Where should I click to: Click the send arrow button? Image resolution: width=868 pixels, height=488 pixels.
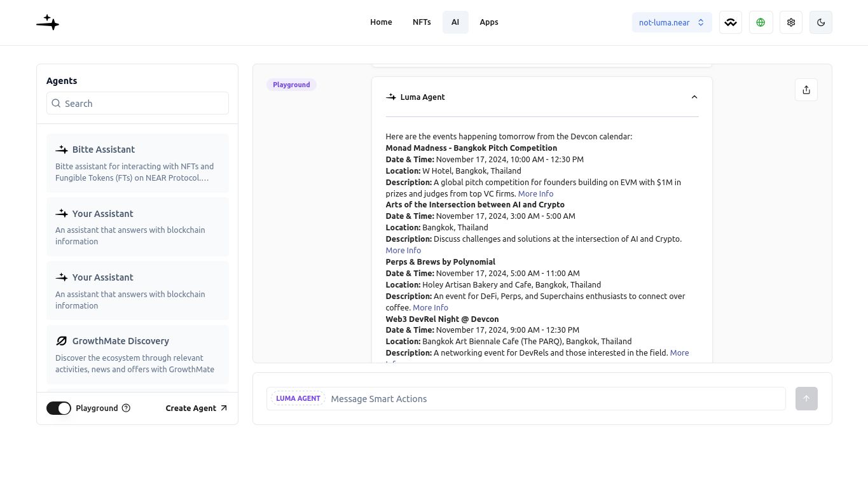[x=806, y=398]
